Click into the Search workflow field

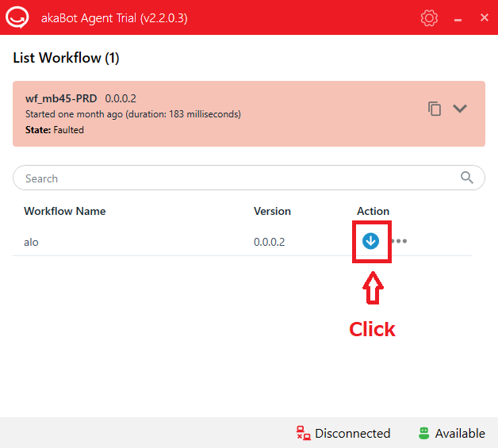click(x=249, y=178)
